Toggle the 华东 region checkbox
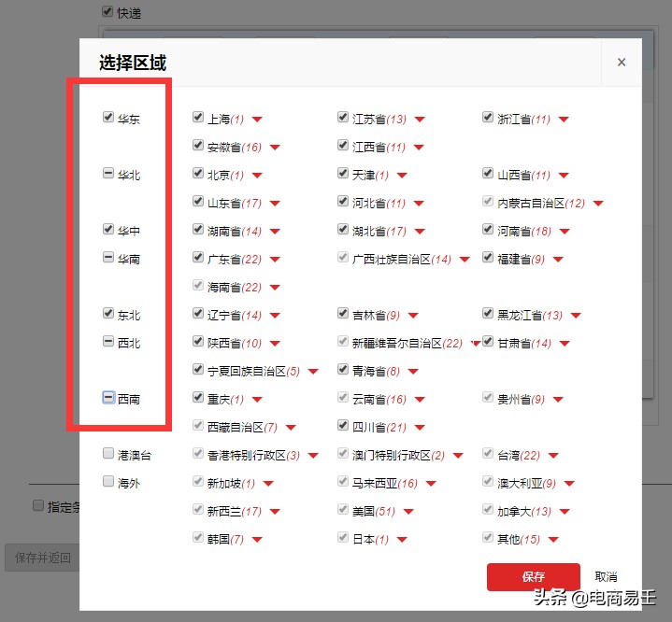The width and height of the screenshot is (672, 622). coord(108,117)
